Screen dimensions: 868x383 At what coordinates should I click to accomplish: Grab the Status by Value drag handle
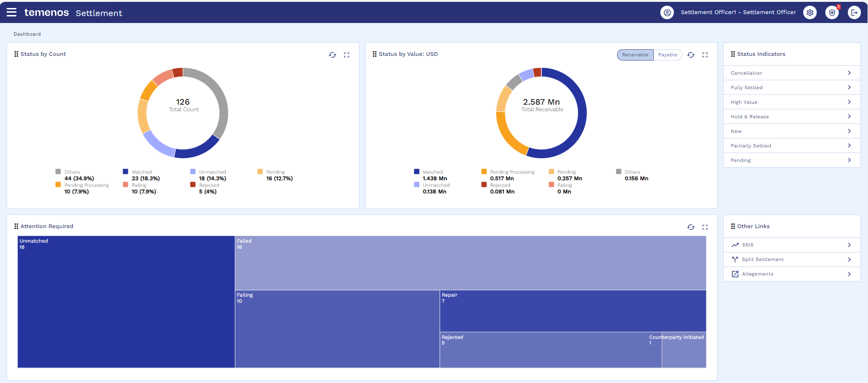[x=375, y=54]
